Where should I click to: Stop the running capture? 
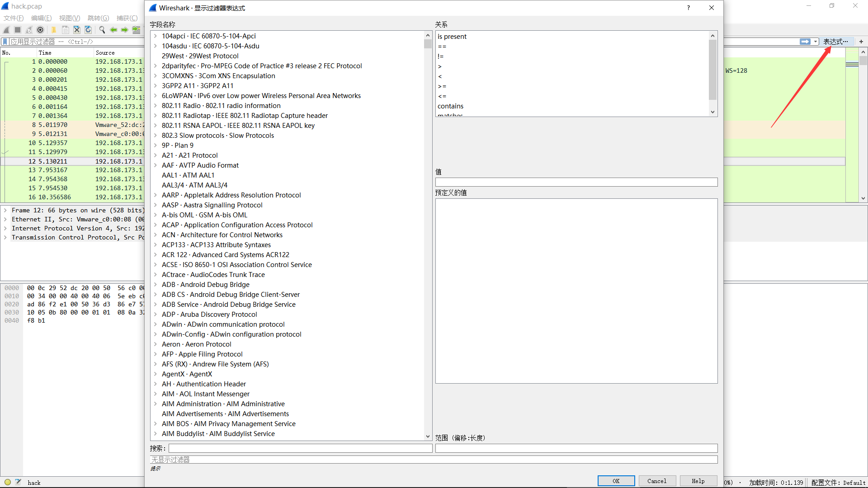point(17,30)
